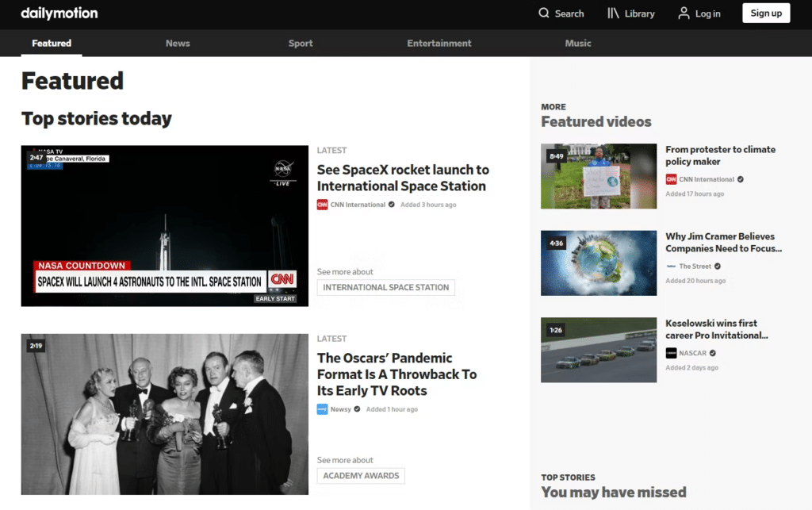Image resolution: width=812 pixels, height=510 pixels.
Task: Open SpaceX rocket launch headline link
Action: pos(403,178)
